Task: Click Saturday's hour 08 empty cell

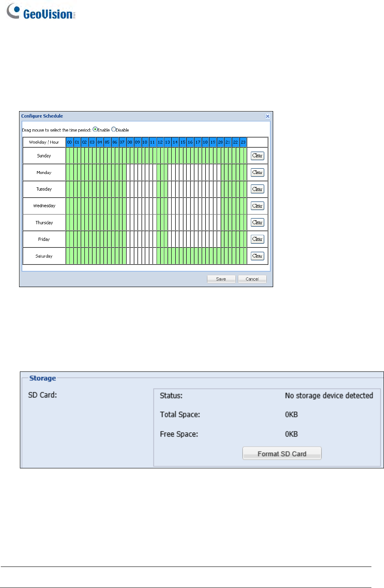Action: point(130,256)
